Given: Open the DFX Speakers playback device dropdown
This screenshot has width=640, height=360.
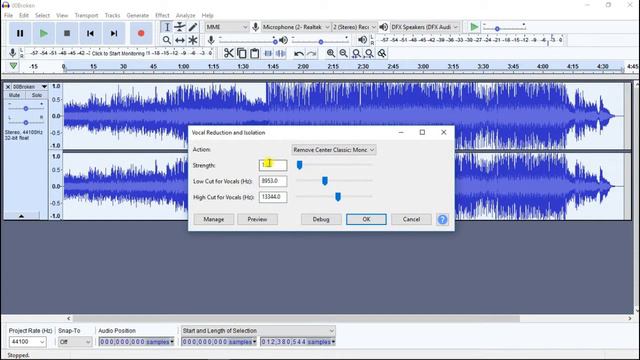Looking at the screenshot, I should (x=425, y=27).
